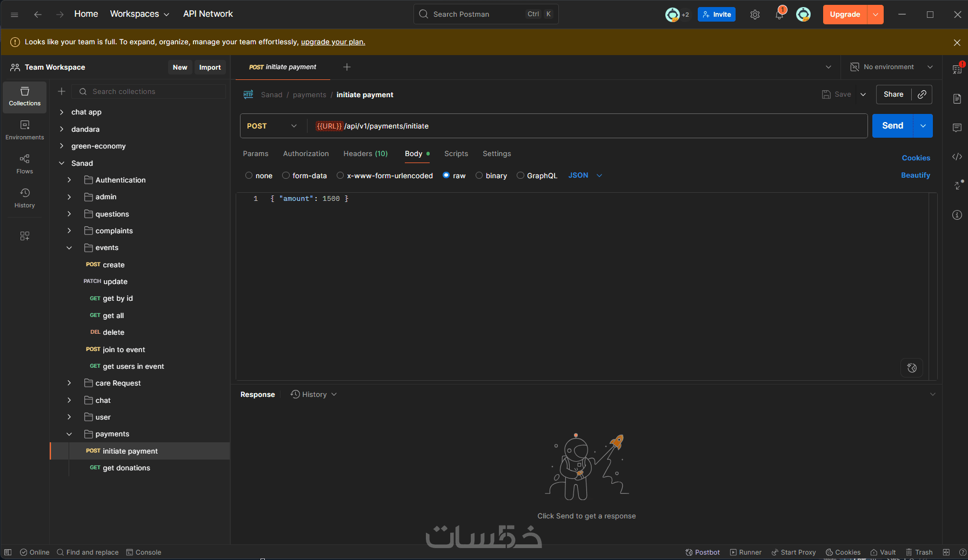This screenshot has width=968, height=560.
Task: Dismiss the team full banner
Action: tap(957, 42)
